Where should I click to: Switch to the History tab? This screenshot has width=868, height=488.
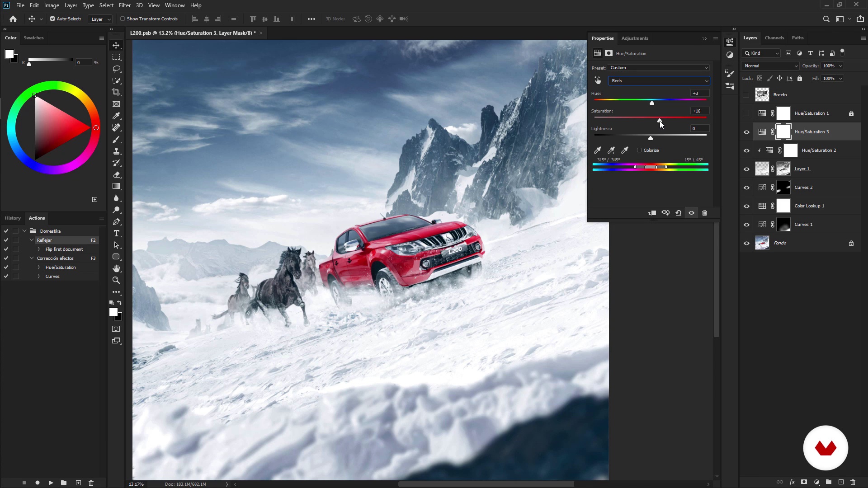click(x=13, y=218)
